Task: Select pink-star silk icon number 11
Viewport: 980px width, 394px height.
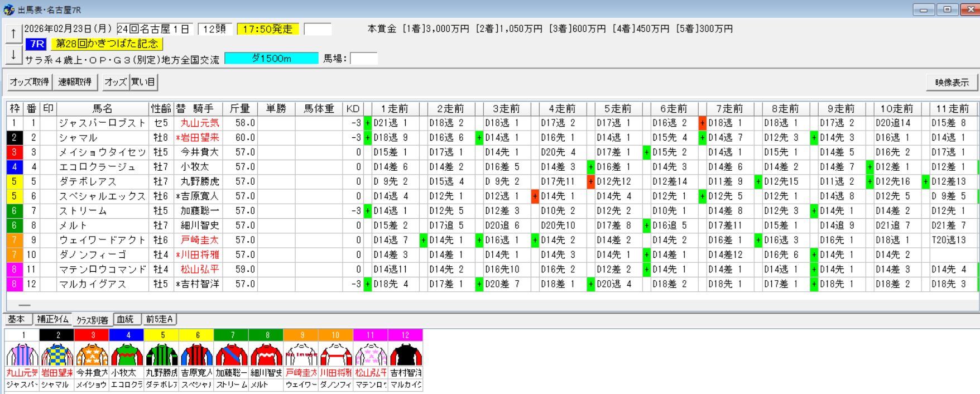Action: (x=371, y=355)
